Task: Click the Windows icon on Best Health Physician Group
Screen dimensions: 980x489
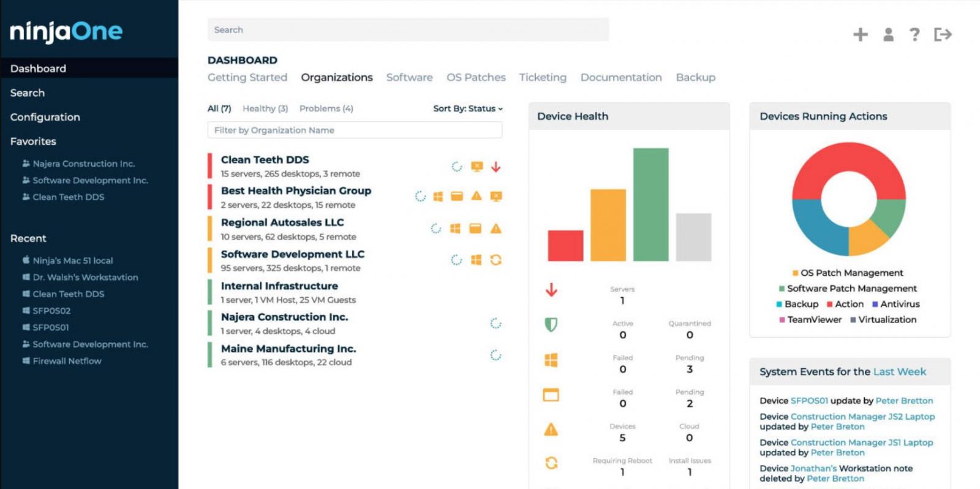Action: click(438, 196)
